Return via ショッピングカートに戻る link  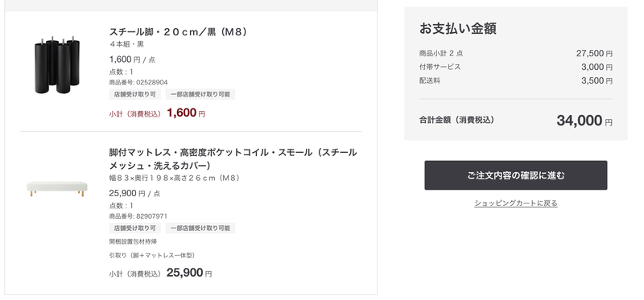[x=515, y=203]
